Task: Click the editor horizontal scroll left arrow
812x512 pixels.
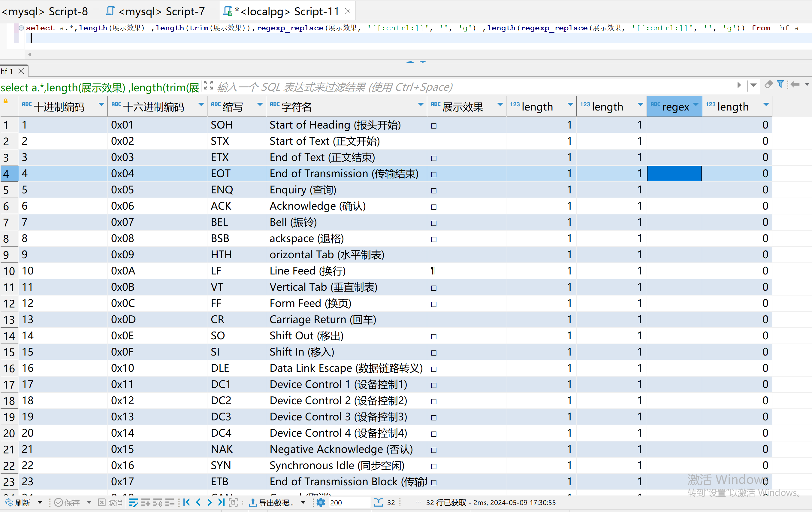Action: (x=30, y=54)
